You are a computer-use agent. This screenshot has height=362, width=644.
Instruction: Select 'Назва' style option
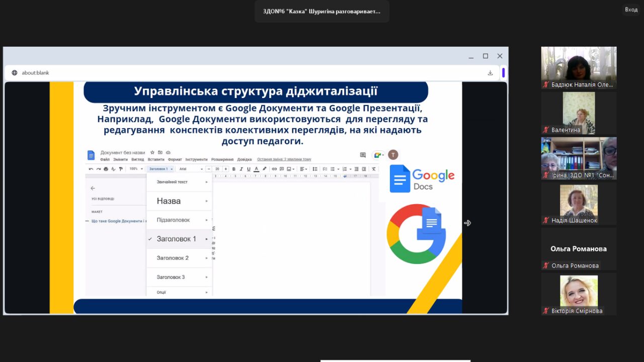[x=180, y=201]
